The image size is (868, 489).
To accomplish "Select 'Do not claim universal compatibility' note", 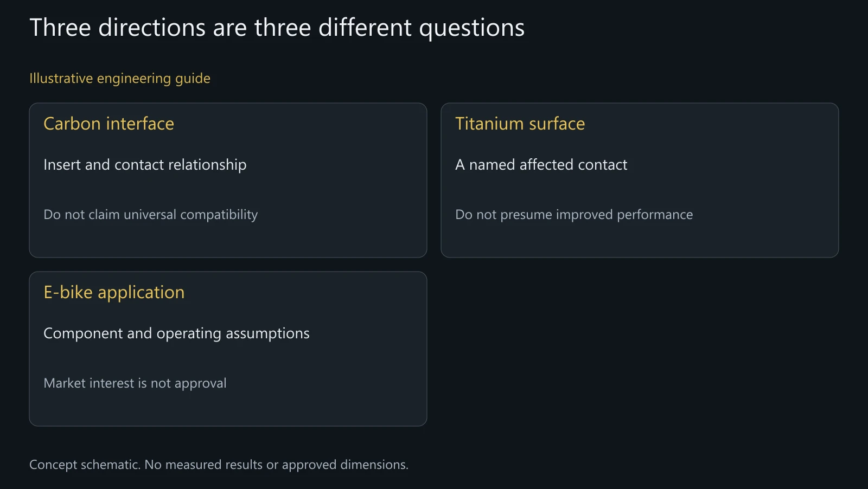I will point(151,215).
